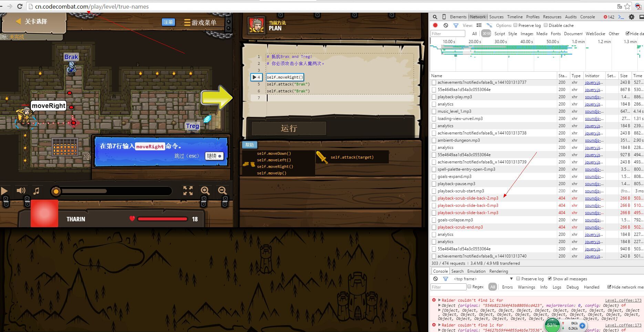This screenshot has height=332, width=644.
Task: Open the Profiles tab
Action: tap(533, 17)
